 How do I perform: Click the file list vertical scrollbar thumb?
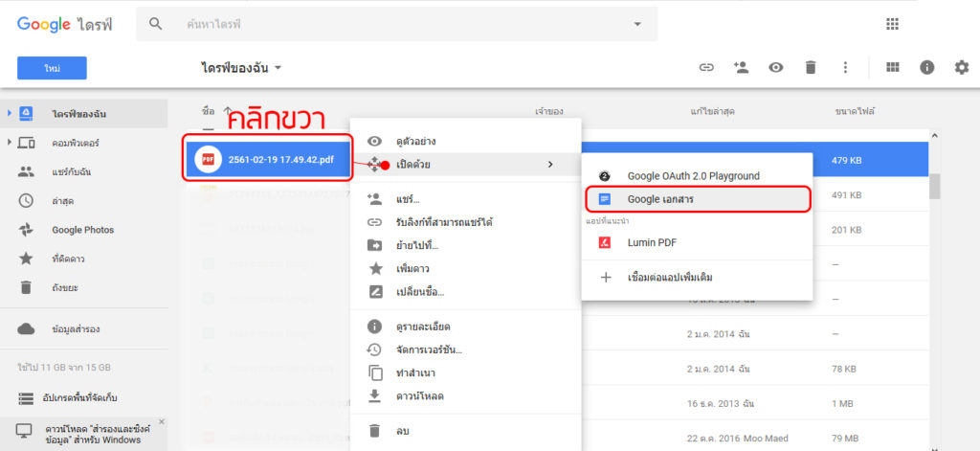pos(934,186)
